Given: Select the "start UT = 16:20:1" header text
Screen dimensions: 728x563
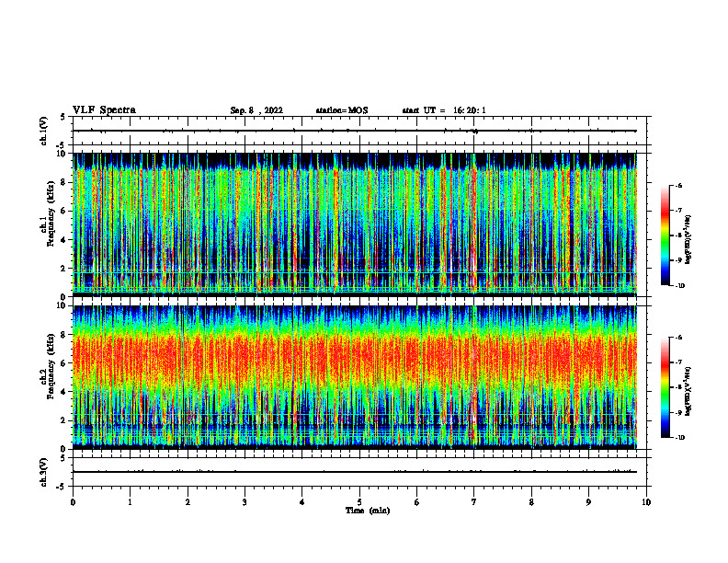Looking at the screenshot, I should coord(444,110).
